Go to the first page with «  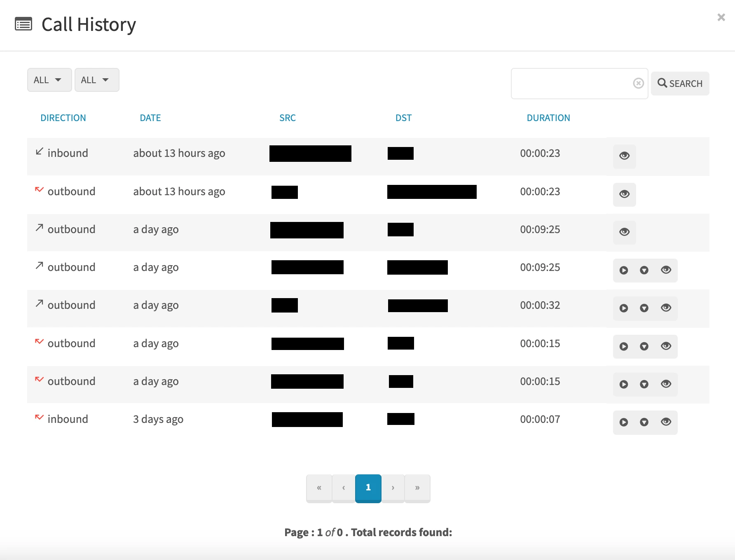[319, 488]
